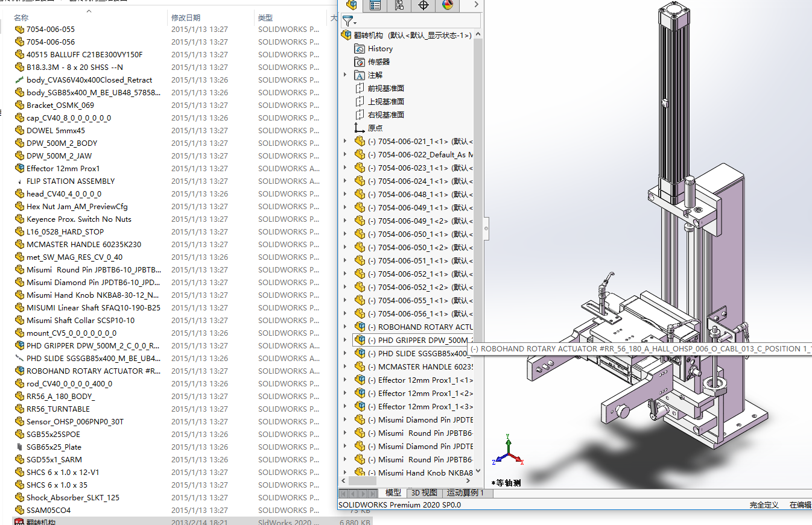Image resolution: width=812 pixels, height=525 pixels.
Task: Expand the 7054-006-051_1<1> component
Action: pos(345,261)
